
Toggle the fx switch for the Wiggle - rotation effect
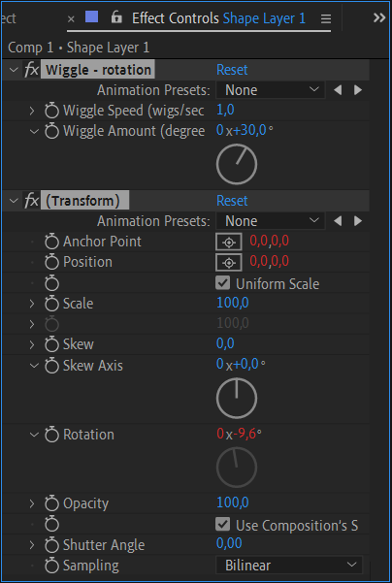31,70
